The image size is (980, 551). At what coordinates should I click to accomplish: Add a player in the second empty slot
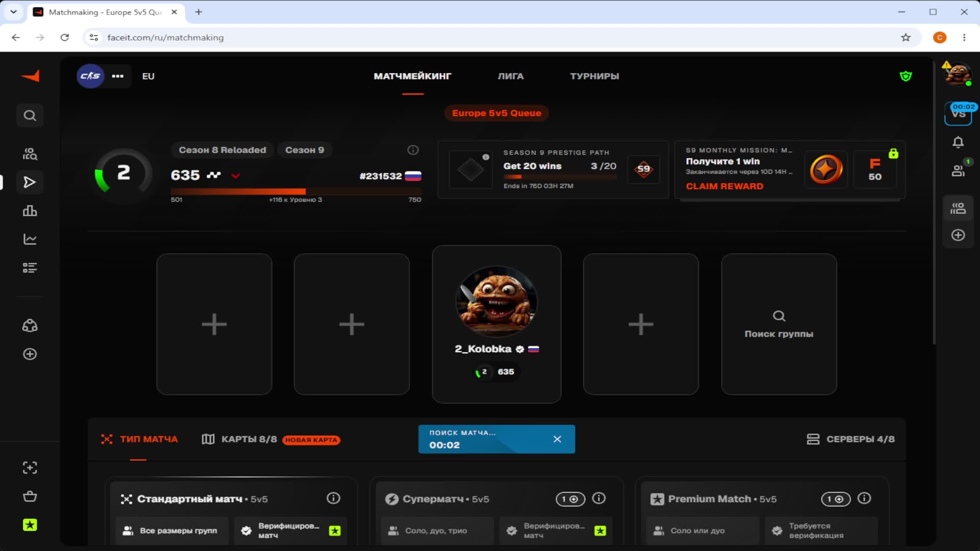[352, 324]
